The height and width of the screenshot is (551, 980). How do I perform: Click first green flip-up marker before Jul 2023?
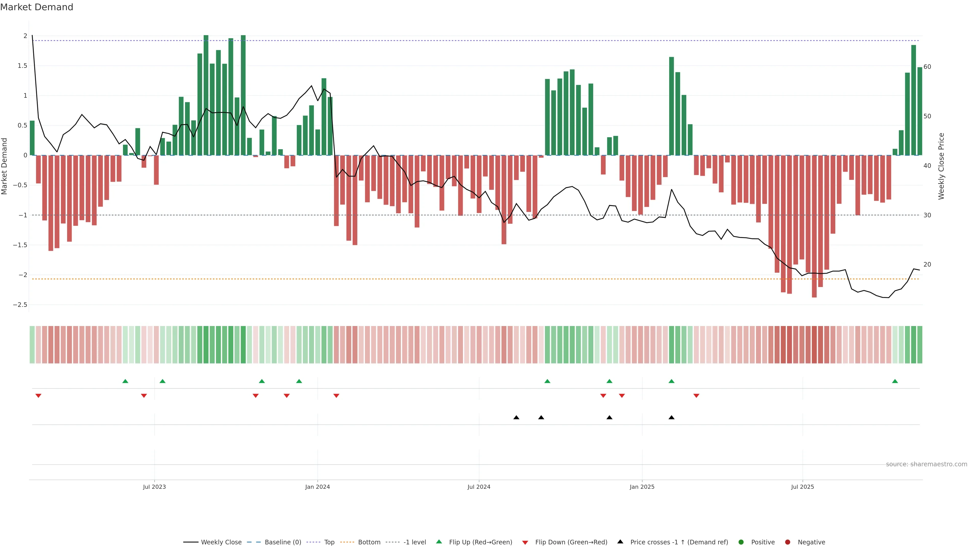click(125, 381)
